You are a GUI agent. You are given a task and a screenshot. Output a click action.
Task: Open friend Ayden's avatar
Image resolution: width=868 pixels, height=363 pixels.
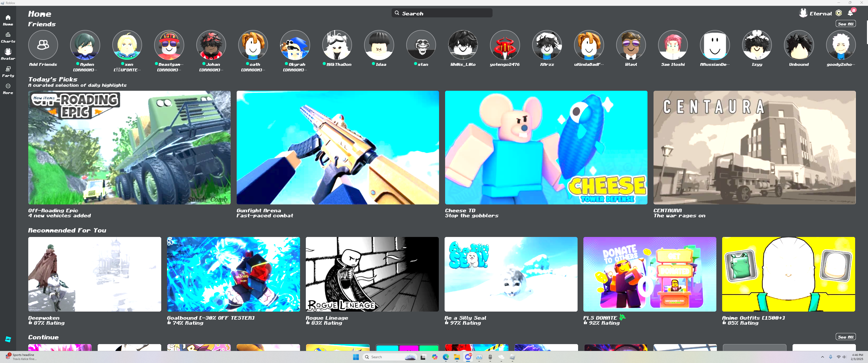tap(85, 45)
